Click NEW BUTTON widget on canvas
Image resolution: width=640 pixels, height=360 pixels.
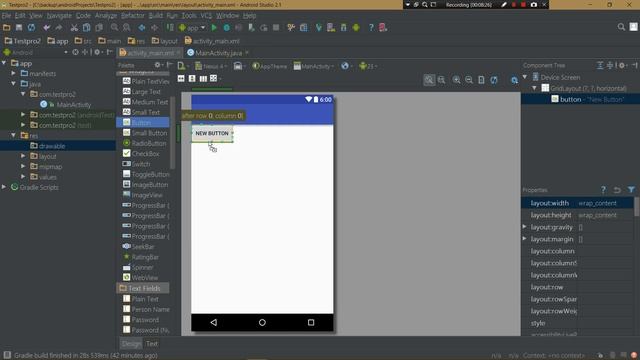click(212, 133)
